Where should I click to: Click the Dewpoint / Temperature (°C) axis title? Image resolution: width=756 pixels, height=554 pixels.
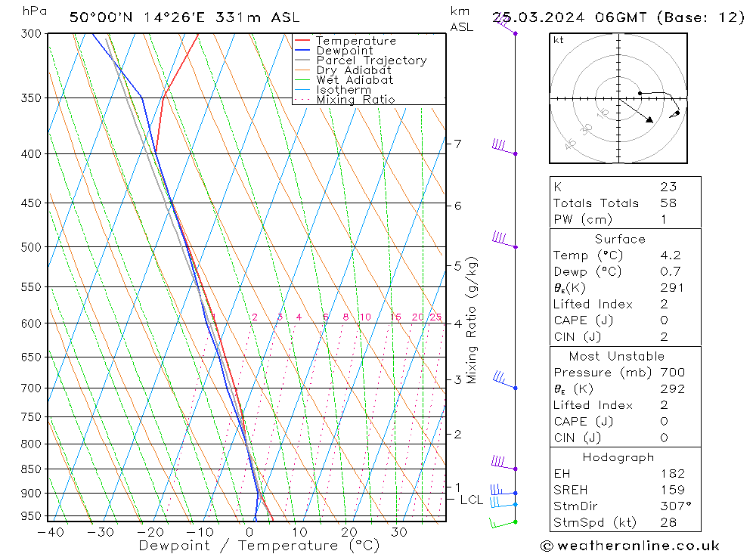click(x=259, y=546)
